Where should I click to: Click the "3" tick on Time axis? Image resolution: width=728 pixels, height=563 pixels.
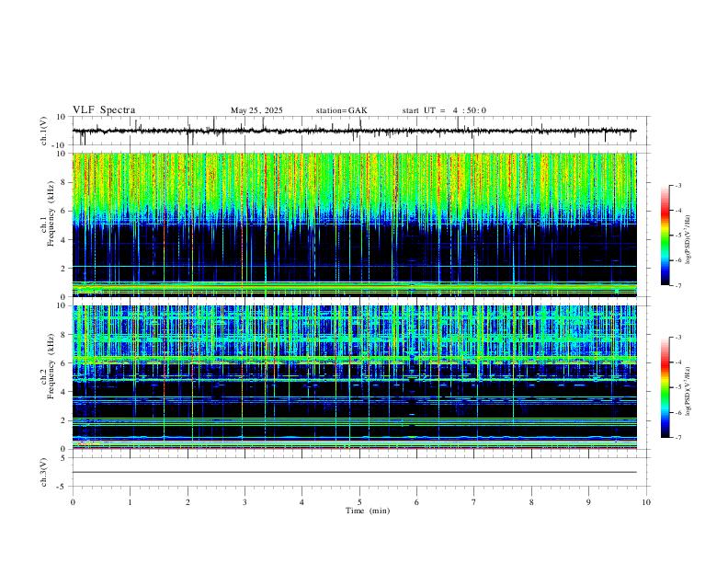(x=245, y=502)
